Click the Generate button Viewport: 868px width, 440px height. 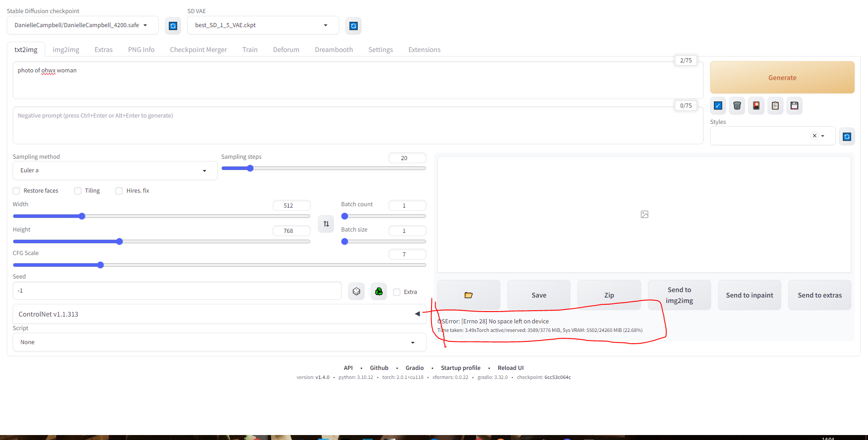(783, 78)
